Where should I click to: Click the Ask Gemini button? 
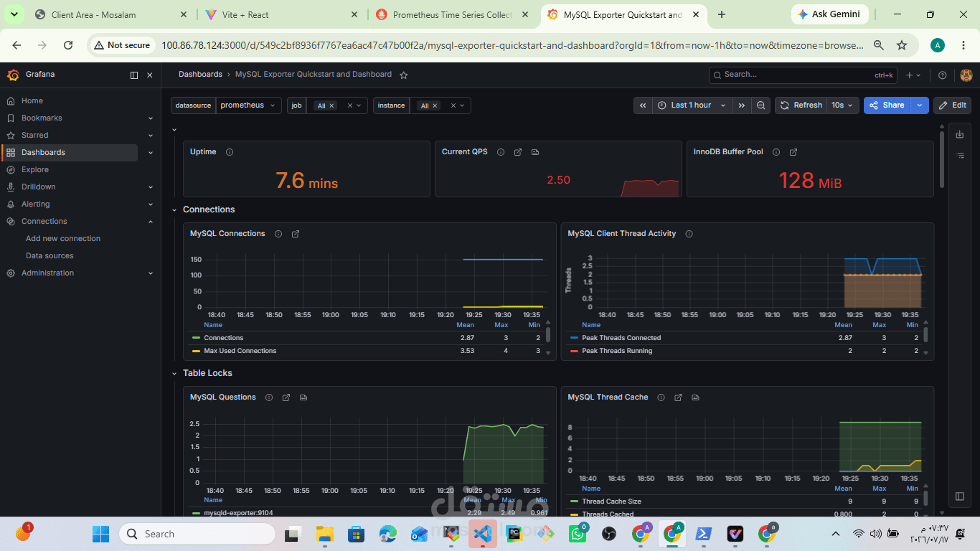[830, 14]
